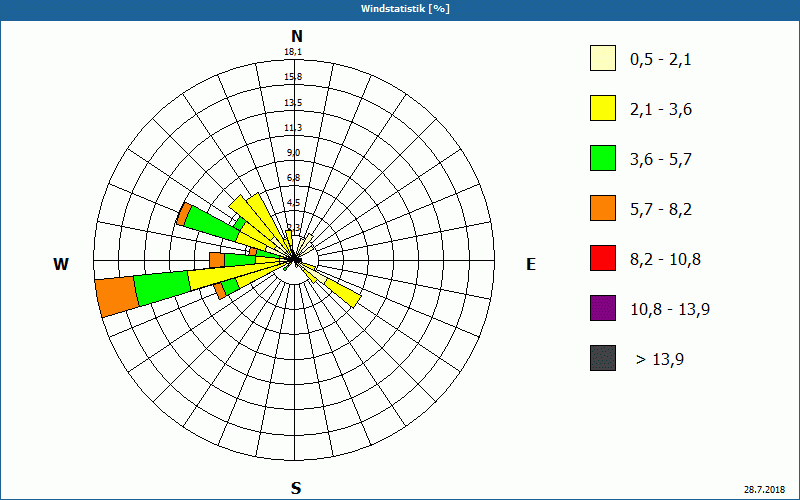Click the 13,5 axis value
The image size is (800, 500).
coord(293,103)
